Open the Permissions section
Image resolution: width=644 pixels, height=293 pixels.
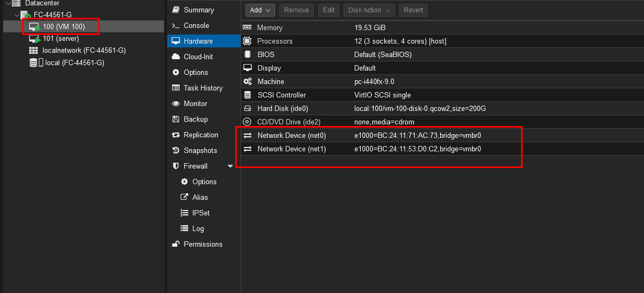point(203,244)
